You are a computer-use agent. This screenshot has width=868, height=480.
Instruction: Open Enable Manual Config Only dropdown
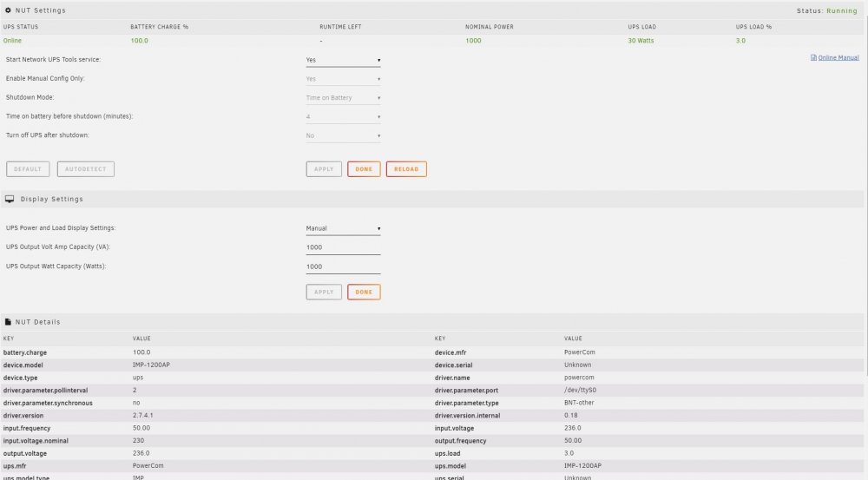(343, 79)
